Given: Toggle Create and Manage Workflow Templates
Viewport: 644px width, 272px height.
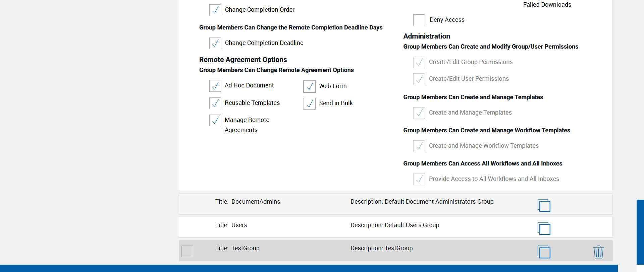Looking at the screenshot, I should 419,146.
